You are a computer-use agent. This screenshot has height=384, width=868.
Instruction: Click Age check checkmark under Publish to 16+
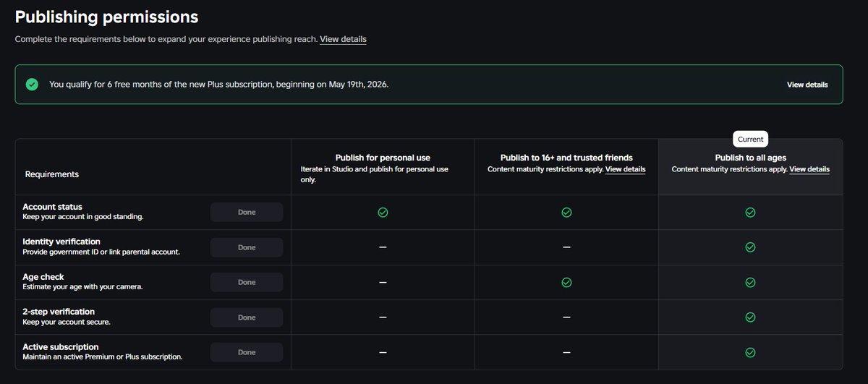coord(566,282)
